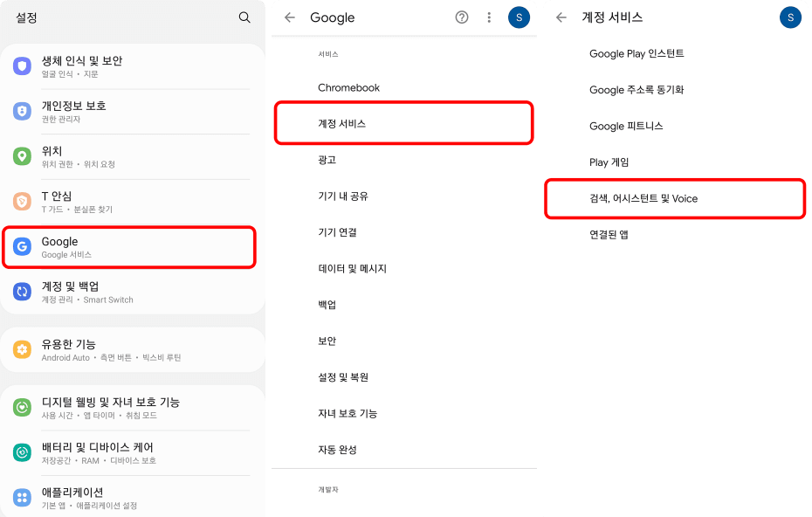Open 유용한 기능 settings
Image resolution: width=812 pixels, height=517 pixels.
coord(133,349)
